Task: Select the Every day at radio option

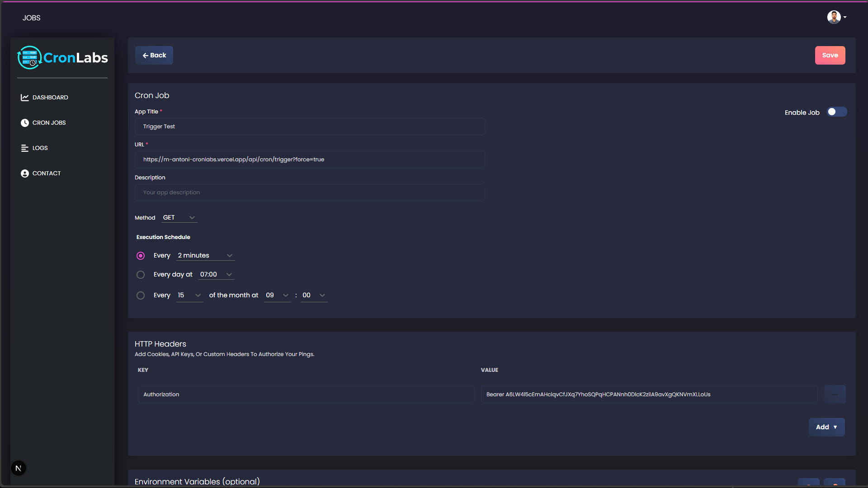Action: [x=141, y=275]
